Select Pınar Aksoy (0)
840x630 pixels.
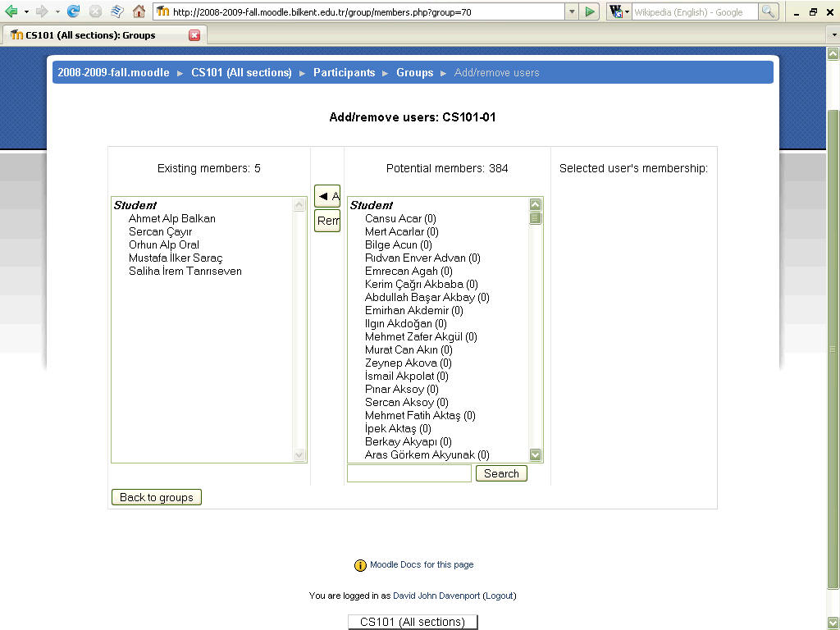tap(402, 389)
